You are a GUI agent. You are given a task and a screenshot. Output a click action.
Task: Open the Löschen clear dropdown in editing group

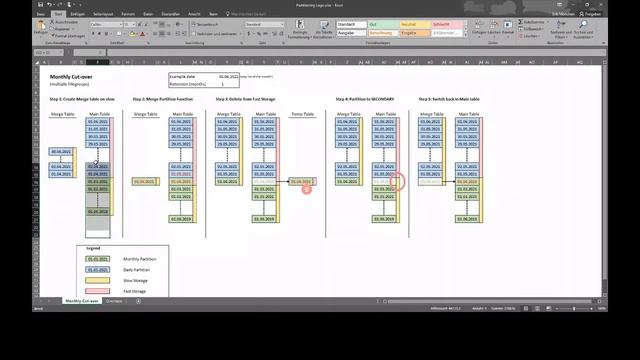(x=529, y=36)
